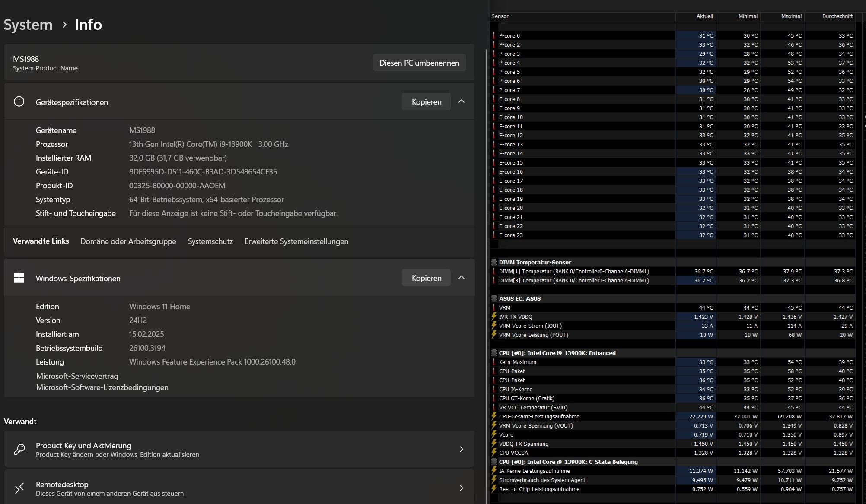The width and height of the screenshot is (866, 504).
Task: Sort by the Minimal column header
Action: [x=738, y=16]
